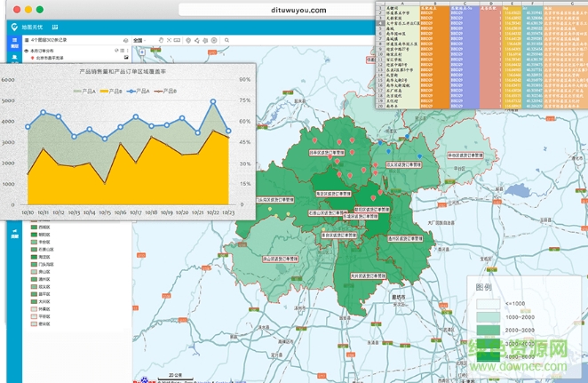Click the 通州区 legend entry
Image resolution: width=588 pixels, height=383 pixels.
(x=44, y=278)
